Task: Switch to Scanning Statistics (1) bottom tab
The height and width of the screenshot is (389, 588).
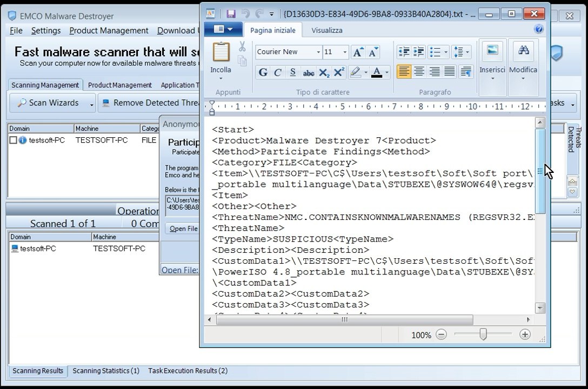Action: pyautogui.click(x=106, y=371)
